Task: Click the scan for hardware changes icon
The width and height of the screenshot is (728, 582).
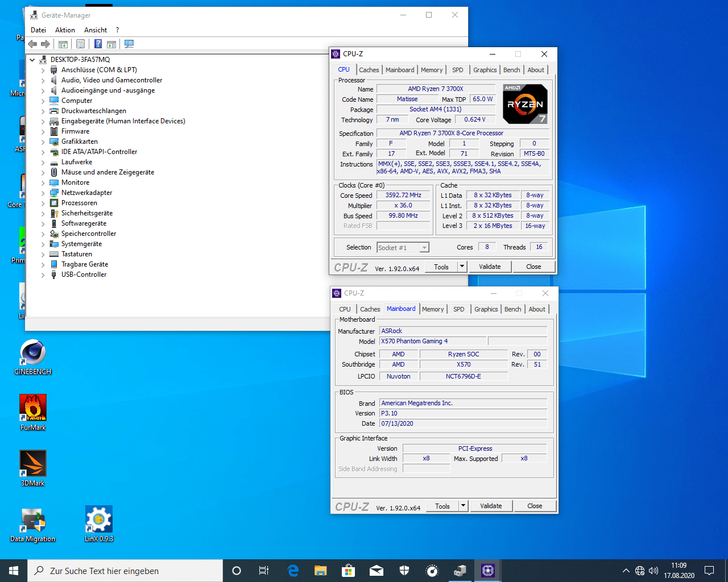Action: click(x=129, y=44)
